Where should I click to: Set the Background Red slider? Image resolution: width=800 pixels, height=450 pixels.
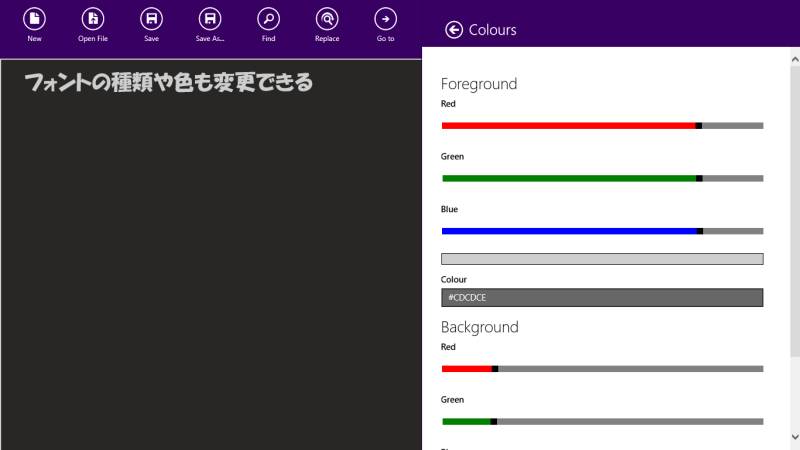click(x=602, y=369)
